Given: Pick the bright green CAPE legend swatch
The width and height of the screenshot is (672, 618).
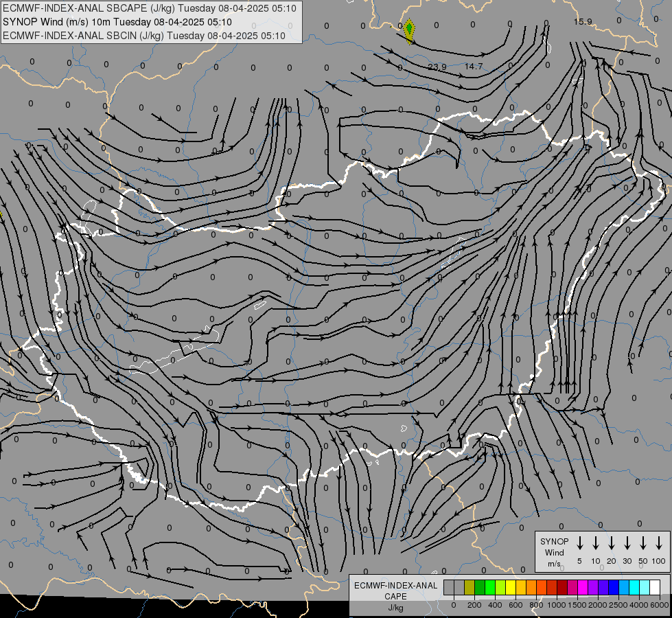Looking at the screenshot, I should tap(490, 587).
